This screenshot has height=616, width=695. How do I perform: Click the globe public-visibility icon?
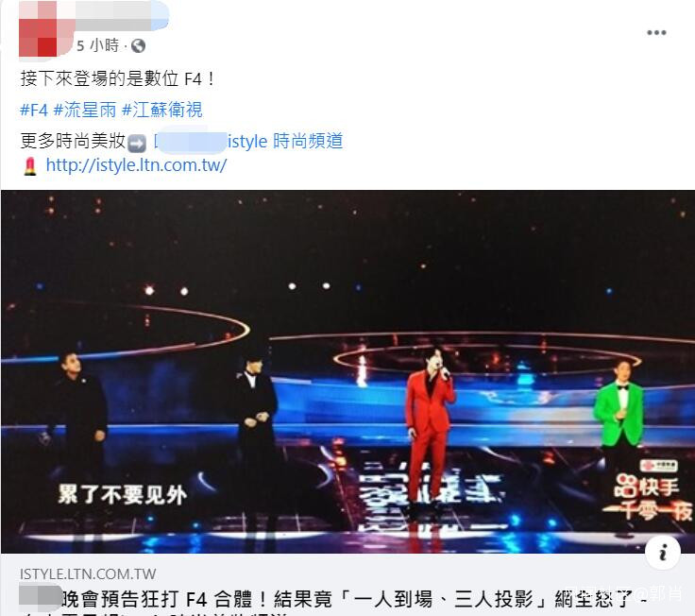(x=138, y=45)
